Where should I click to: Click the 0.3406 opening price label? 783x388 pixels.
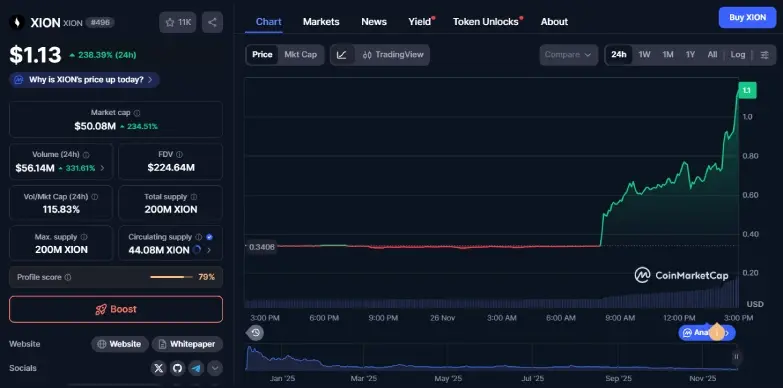262,247
